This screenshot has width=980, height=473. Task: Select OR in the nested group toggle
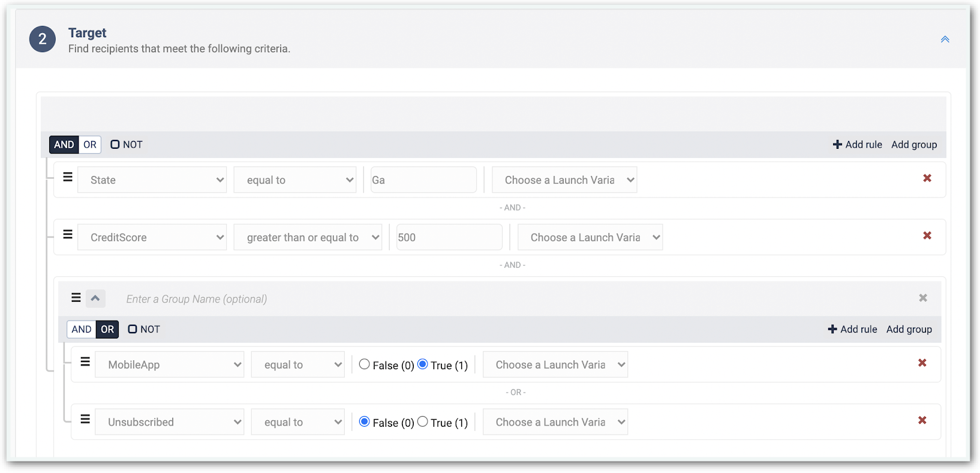tap(107, 330)
